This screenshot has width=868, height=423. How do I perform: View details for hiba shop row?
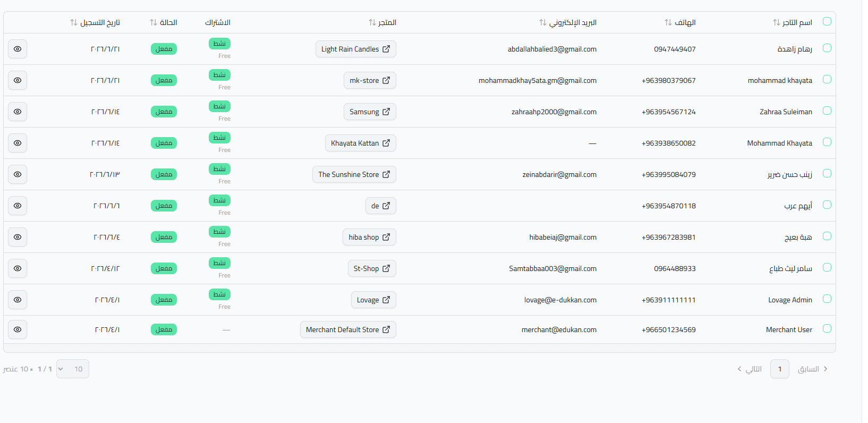click(x=18, y=237)
